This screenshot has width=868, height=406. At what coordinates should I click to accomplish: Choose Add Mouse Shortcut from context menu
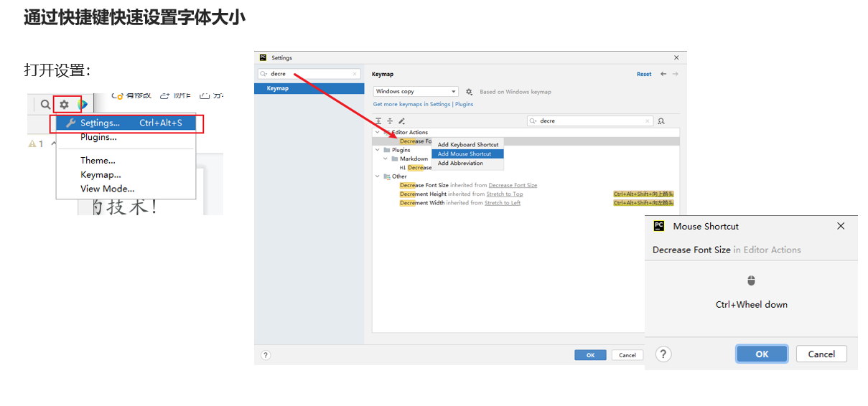(x=467, y=154)
